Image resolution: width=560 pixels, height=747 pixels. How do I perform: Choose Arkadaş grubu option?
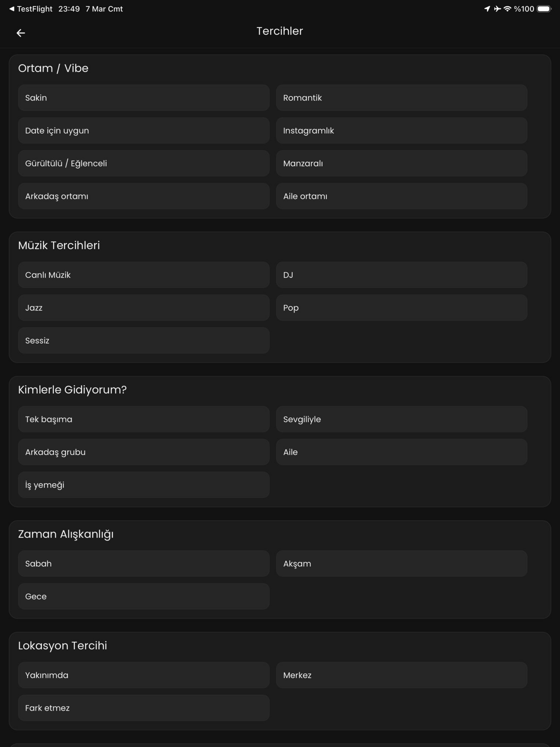(x=144, y=452)
